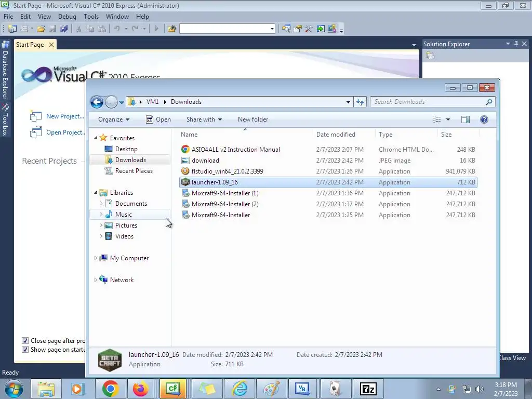Click the back arrow in Explorer window
Image resolution: width=532 pixels, height=399 pixels.
point(97,102)
